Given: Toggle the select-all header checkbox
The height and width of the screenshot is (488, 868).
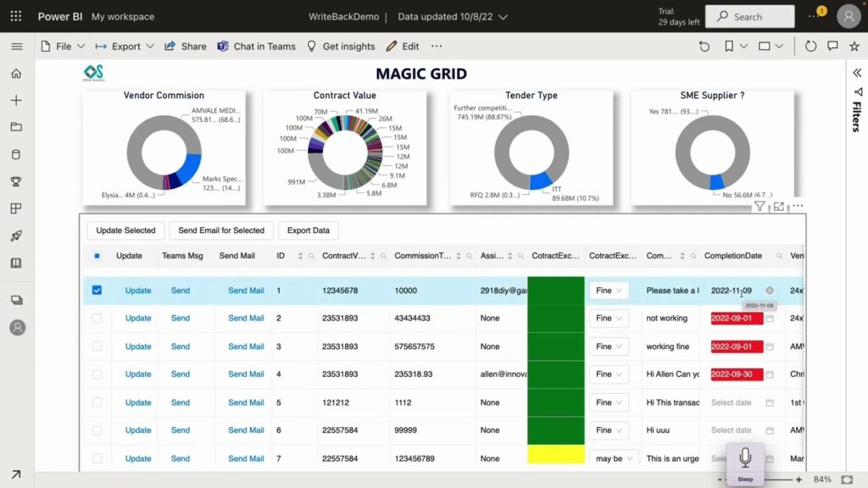Looking at the screenshot, I should pos(97,256).
